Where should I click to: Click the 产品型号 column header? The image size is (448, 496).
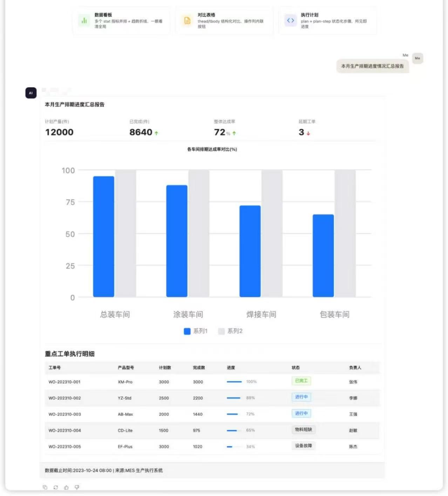[x=126, y=368]
